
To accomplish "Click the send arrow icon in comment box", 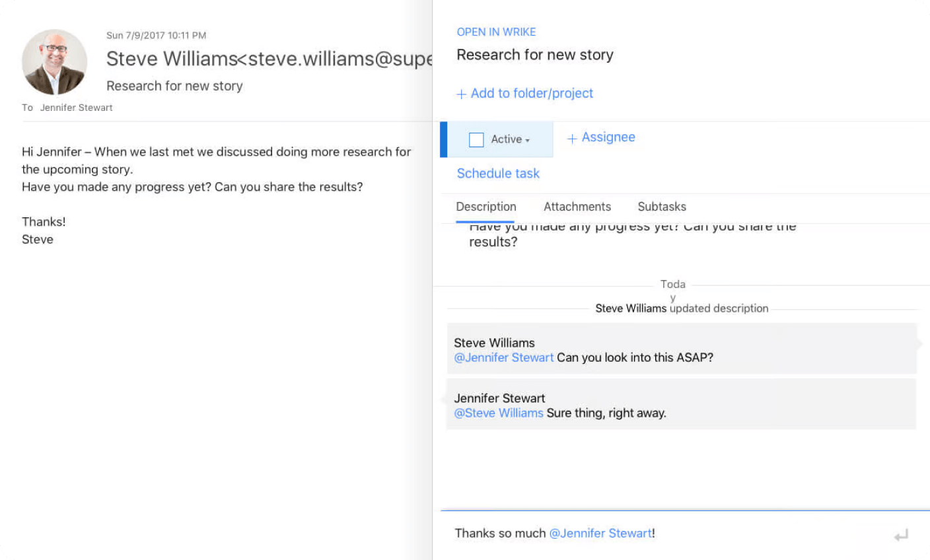I will point(901,535).
